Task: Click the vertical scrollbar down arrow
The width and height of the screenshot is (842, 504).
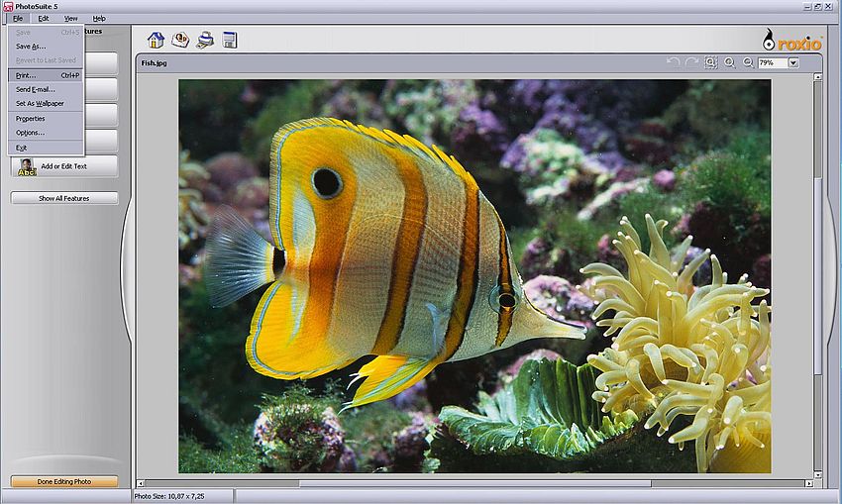Action: coord(817,475)
